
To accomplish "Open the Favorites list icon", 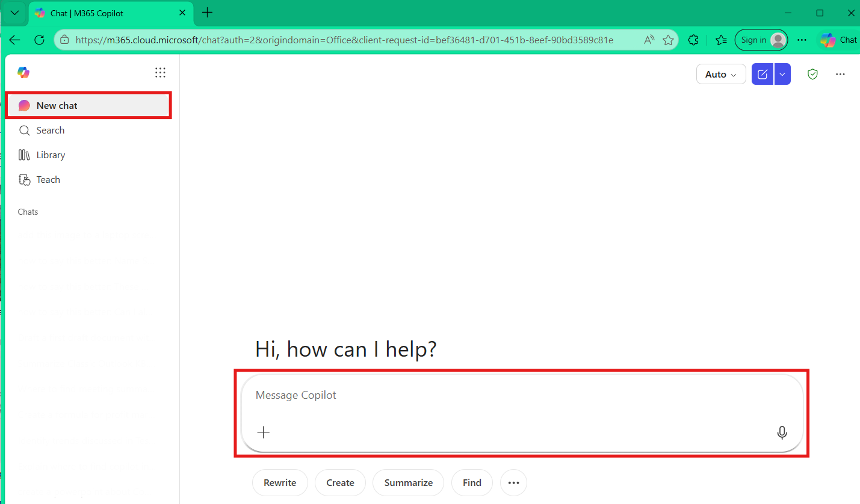I will pyautogui.click(x=721, y=40).
